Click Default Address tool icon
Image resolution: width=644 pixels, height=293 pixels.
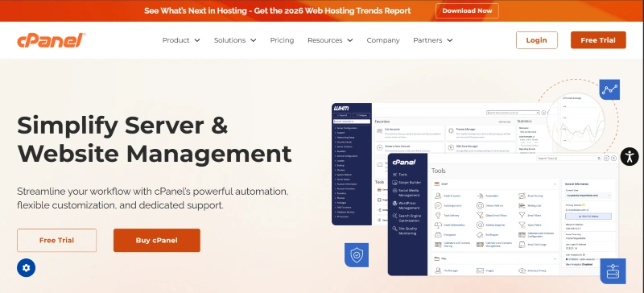pos(480,205)
